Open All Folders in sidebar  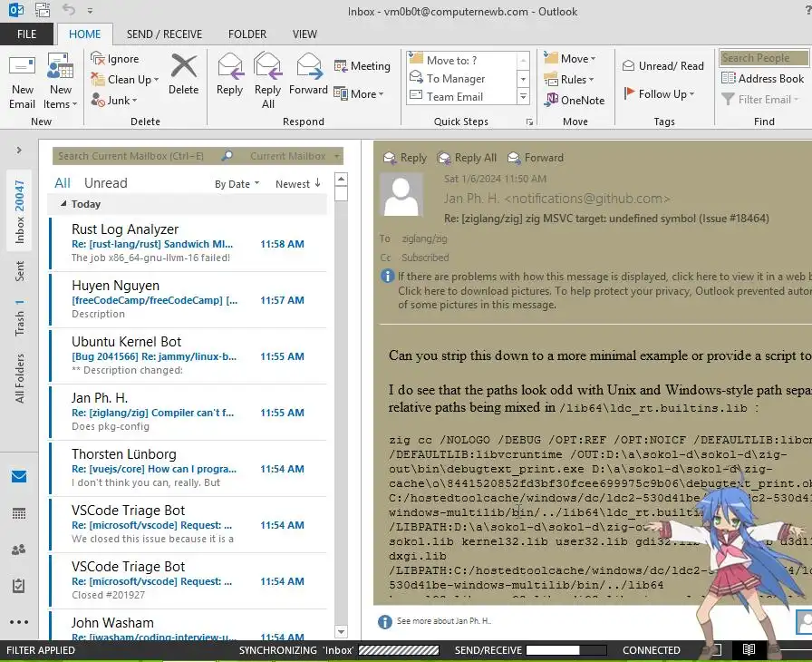click(19, 378)
